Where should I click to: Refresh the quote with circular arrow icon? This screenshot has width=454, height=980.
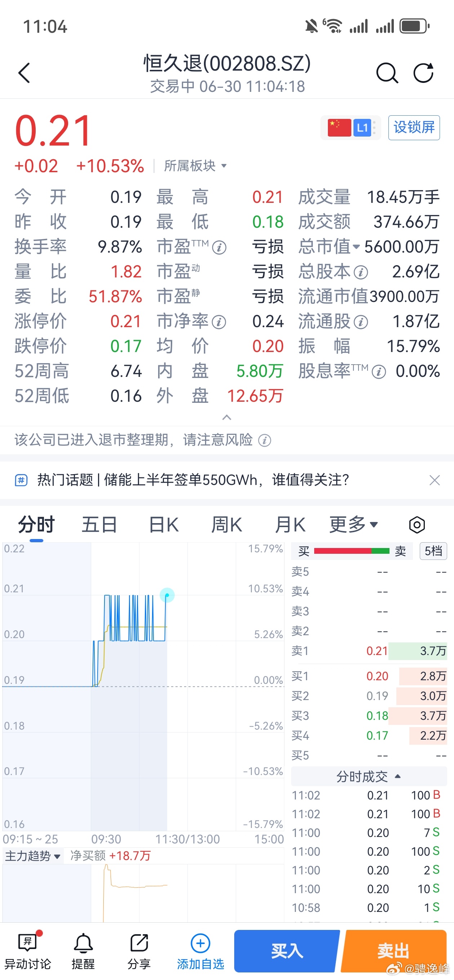coord(424,73)
